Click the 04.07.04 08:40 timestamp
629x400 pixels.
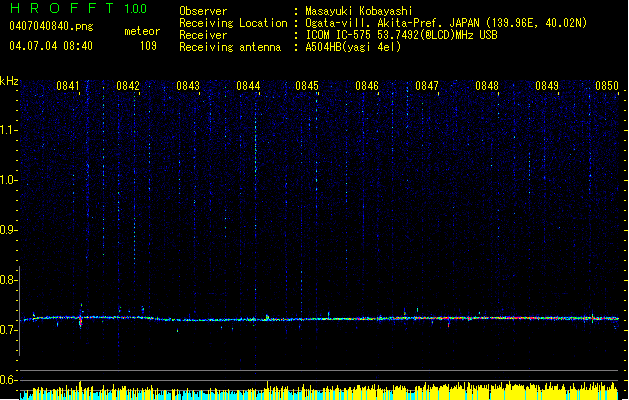pos(51,46)
